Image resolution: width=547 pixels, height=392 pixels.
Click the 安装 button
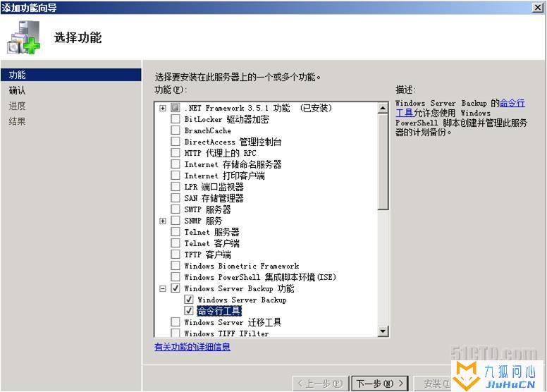433,384
